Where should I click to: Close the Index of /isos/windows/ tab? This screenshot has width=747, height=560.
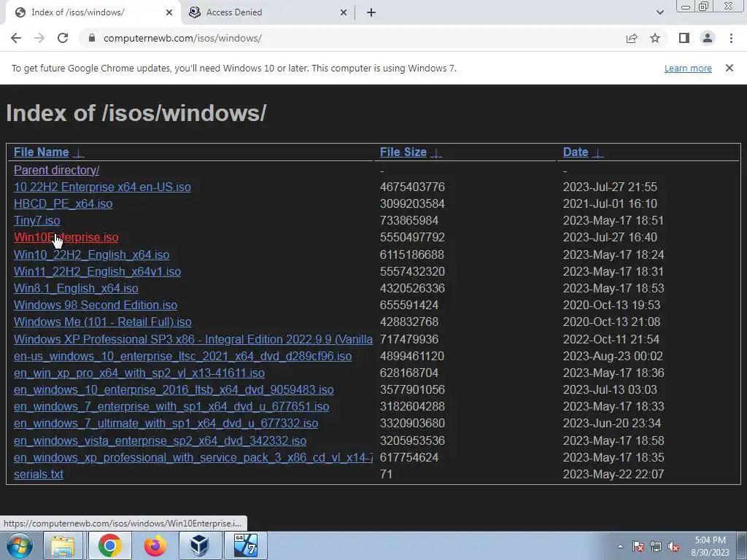pos(169,12)
